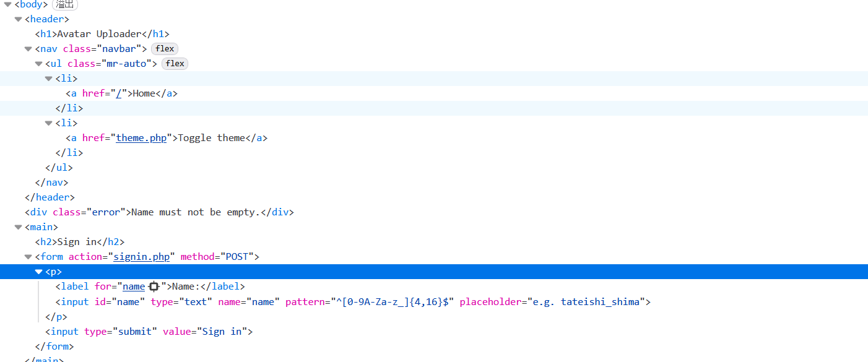The height and width of the screenshot is (362, 868).
Task: Click the type attribute value "submit"
Action: point(135,332)
